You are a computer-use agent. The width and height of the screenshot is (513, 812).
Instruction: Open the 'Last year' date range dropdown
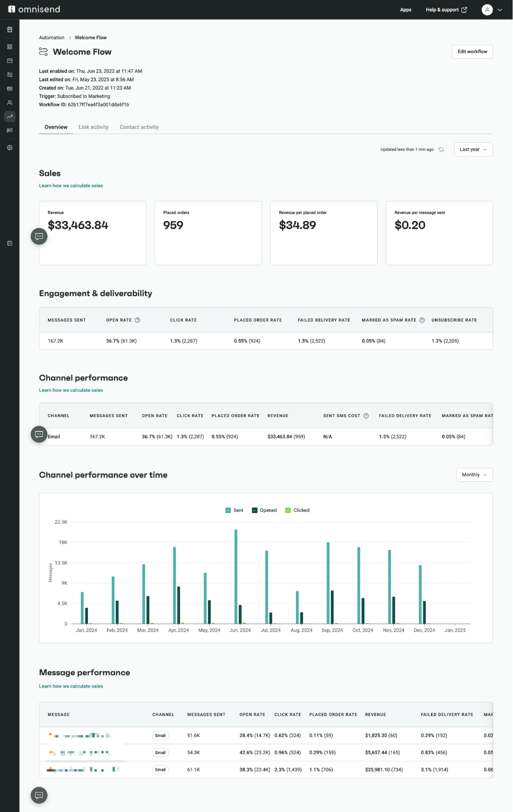click(473, 149)
